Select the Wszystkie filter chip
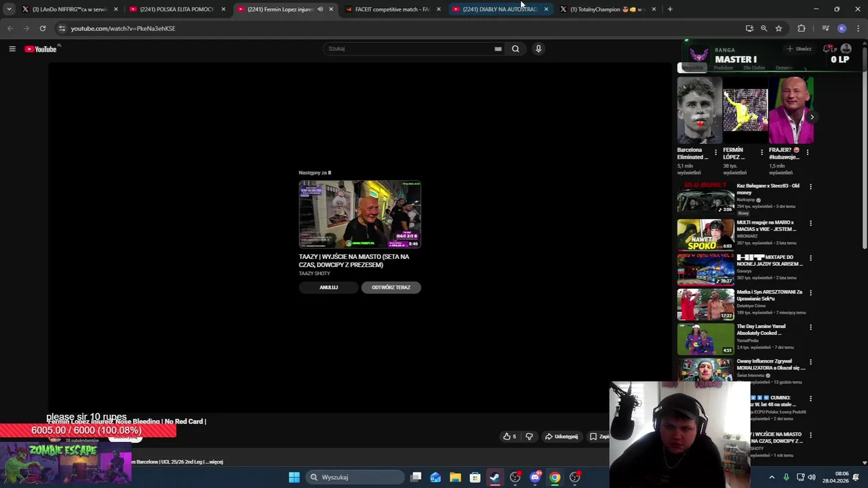Viewport: 868px width, 488px height. [692, 68]
